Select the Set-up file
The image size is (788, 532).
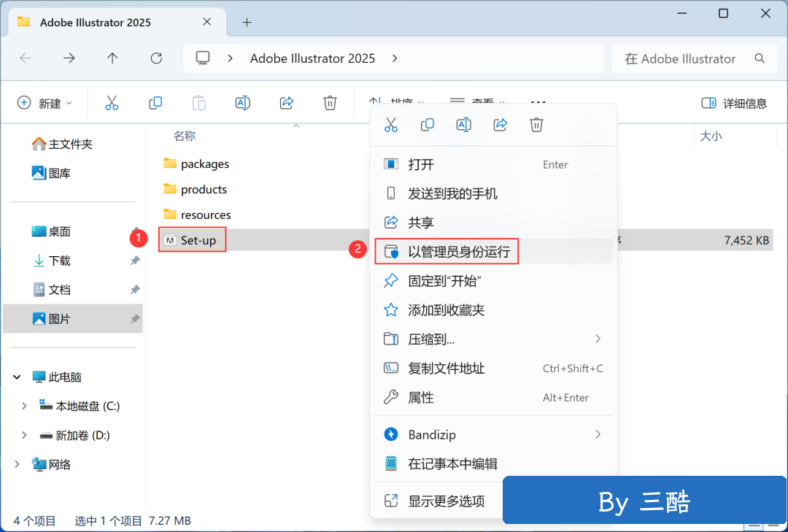click(191, 240)
